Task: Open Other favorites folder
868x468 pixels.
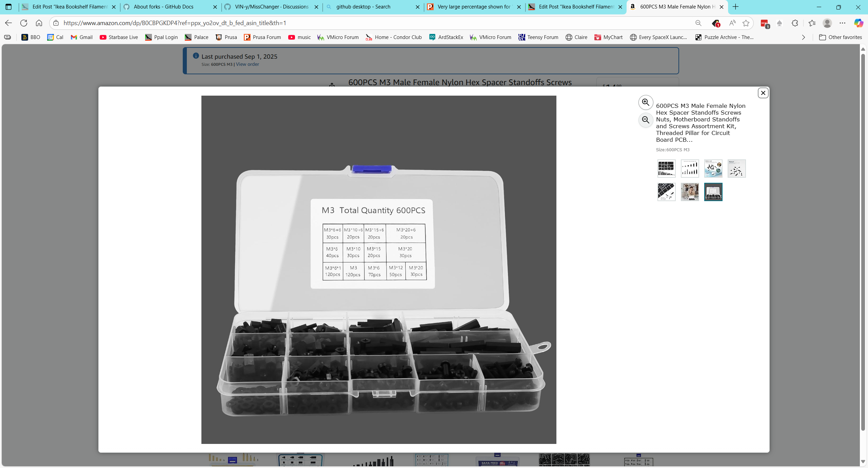Action: [x=841, y=37]
